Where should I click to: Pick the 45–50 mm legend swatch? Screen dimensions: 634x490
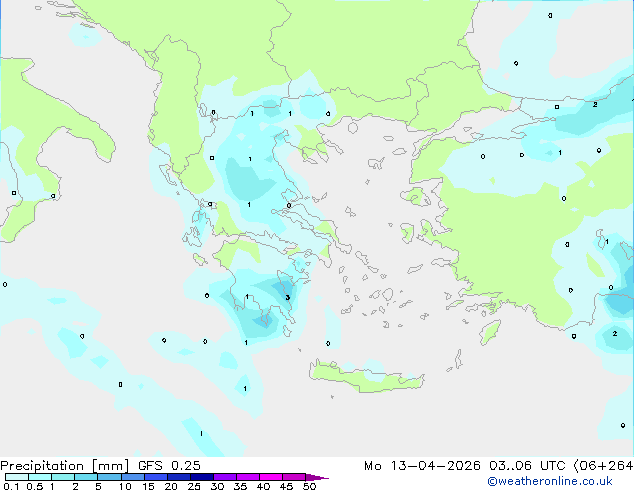[x=294, y=477]
